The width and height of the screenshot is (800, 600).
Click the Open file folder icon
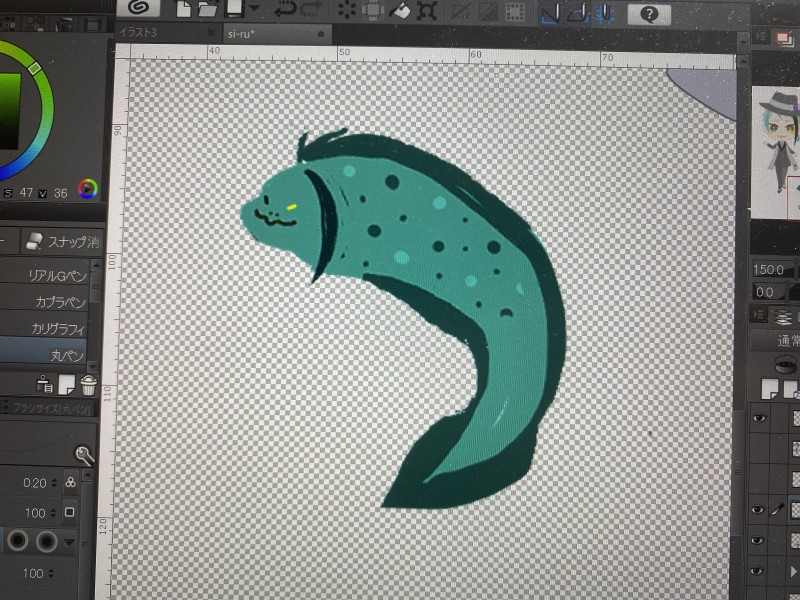208,9
